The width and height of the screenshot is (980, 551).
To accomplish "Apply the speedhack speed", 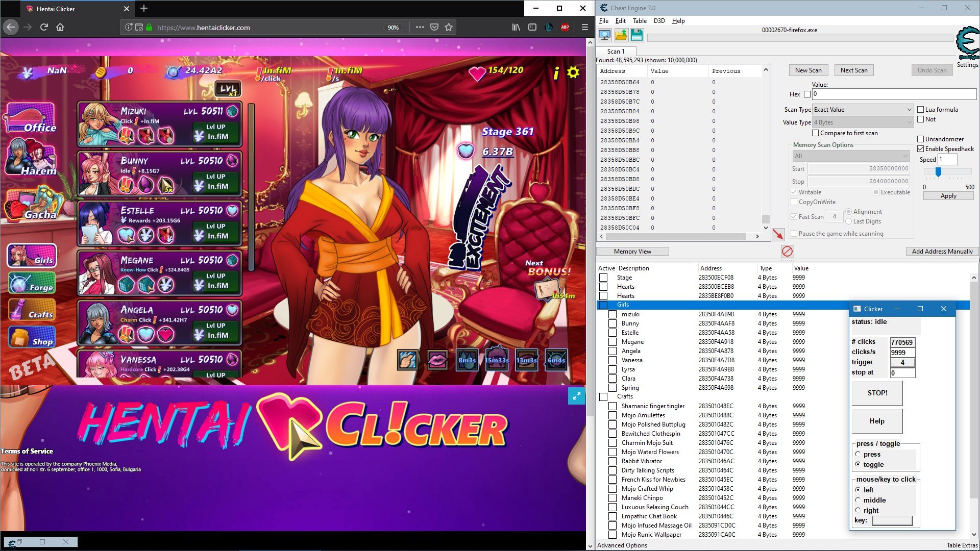I will click(x=948, y=195).
